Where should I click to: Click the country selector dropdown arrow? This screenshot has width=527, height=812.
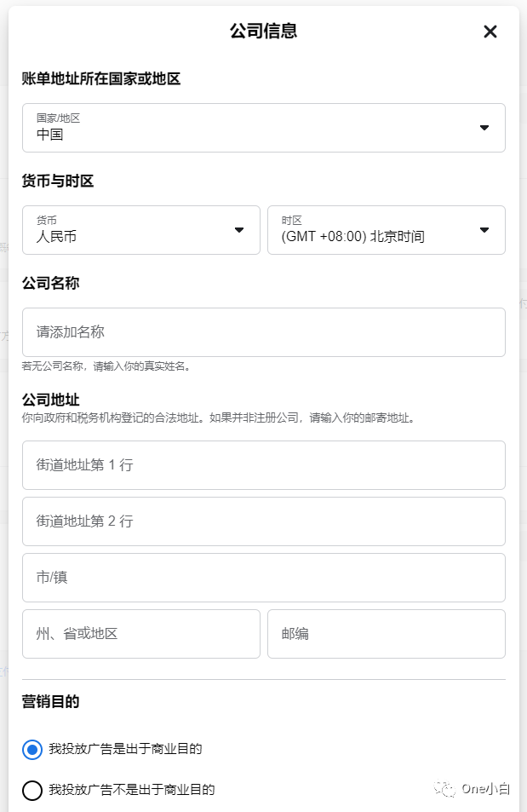click(x=484, y=128)
